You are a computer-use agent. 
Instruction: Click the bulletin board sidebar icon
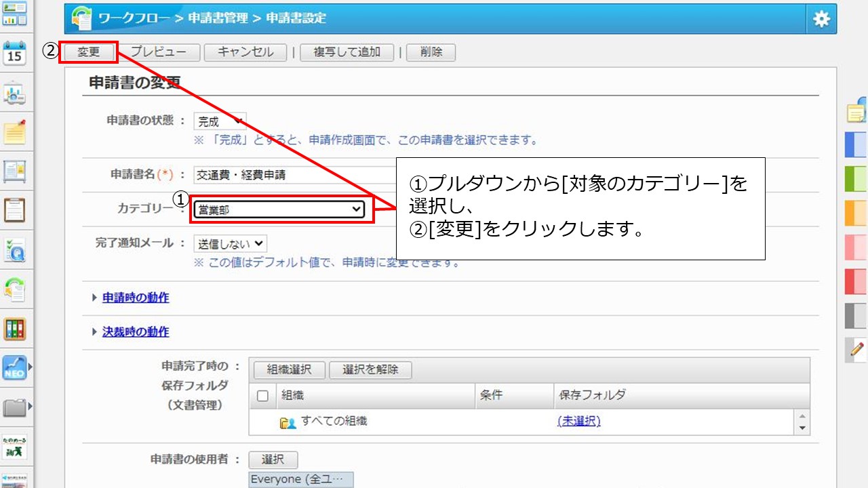point(14,171)
